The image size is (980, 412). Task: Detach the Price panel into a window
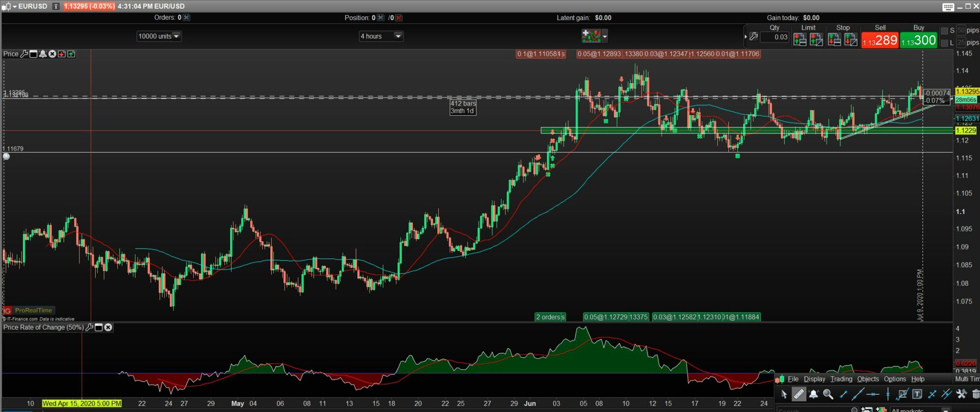point(33,54)
